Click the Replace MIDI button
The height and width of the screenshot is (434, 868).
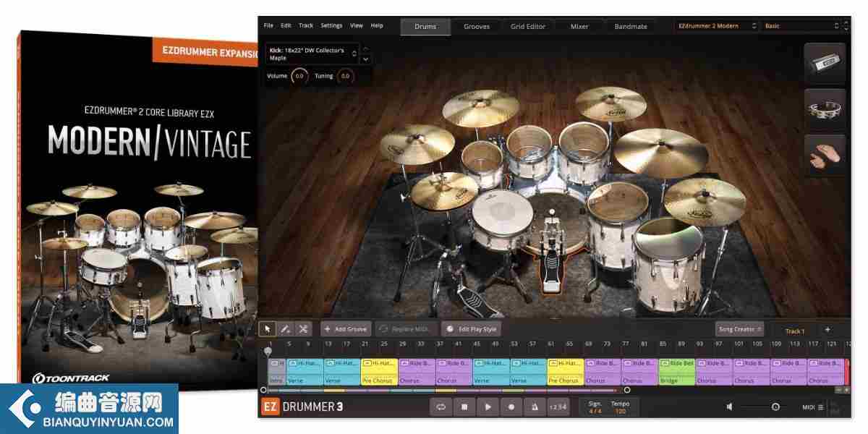click(x=407, y=328)
